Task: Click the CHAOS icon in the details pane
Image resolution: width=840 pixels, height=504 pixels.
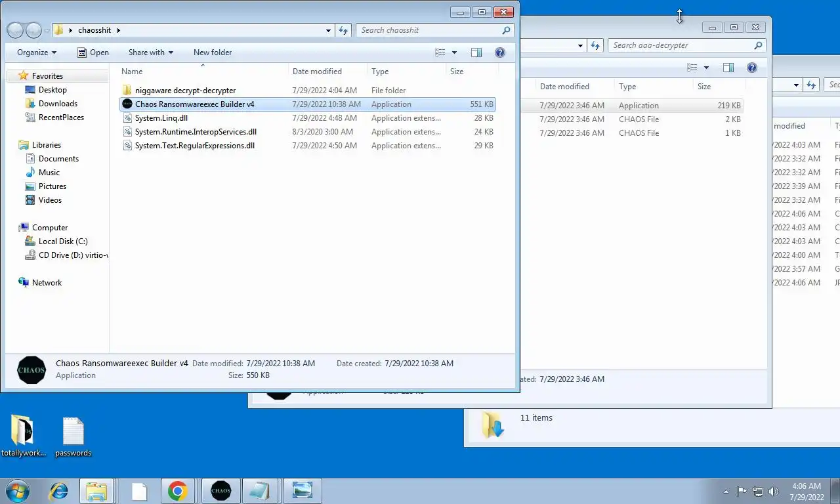Action: 31,370
